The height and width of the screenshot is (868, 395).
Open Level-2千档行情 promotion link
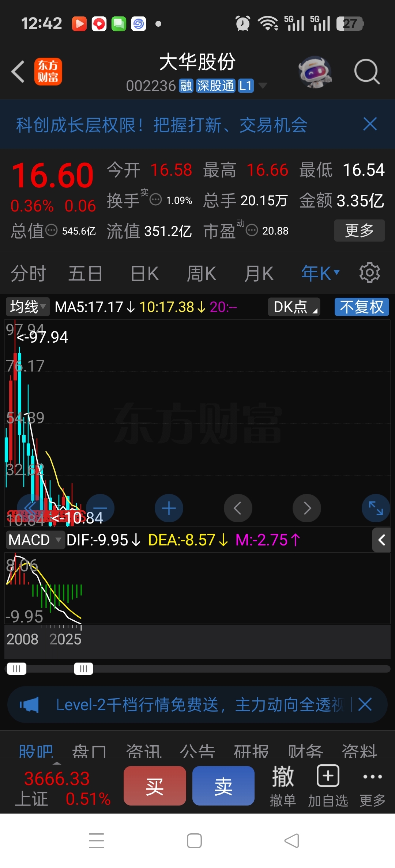coord(199,705)
